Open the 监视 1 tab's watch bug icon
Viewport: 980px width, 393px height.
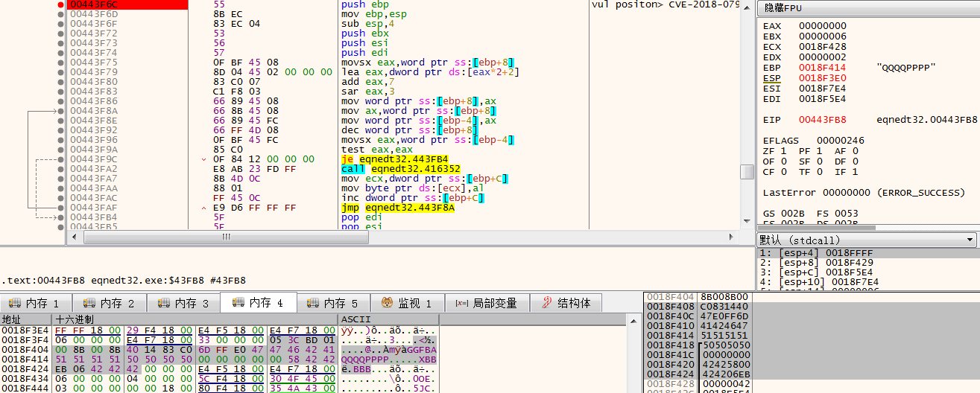click(388, 303)
